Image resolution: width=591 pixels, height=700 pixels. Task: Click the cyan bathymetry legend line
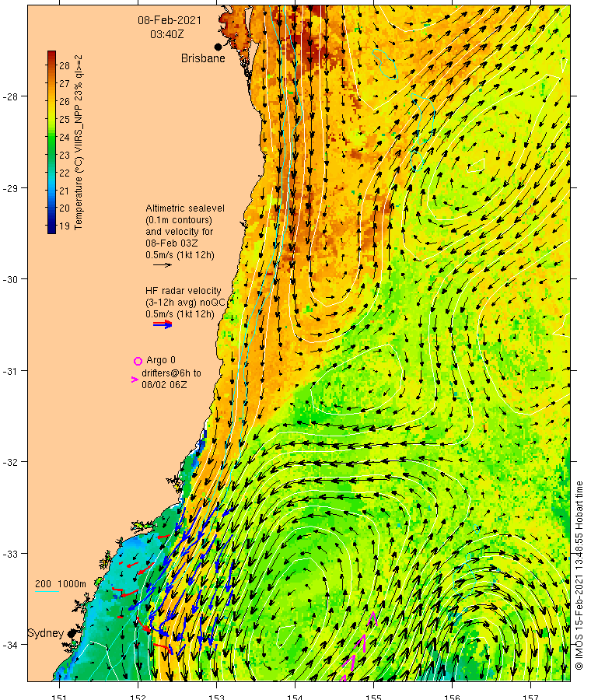click(47, 592)
